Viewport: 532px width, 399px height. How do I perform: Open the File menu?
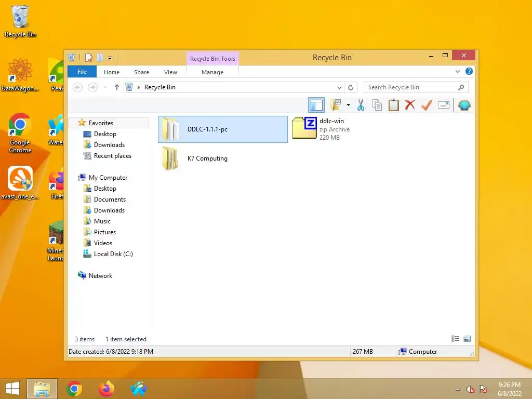point(82,72)
